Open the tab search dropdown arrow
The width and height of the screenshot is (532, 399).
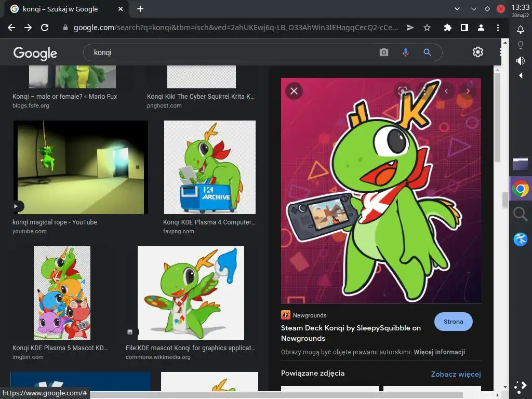[x=457, y=9]
